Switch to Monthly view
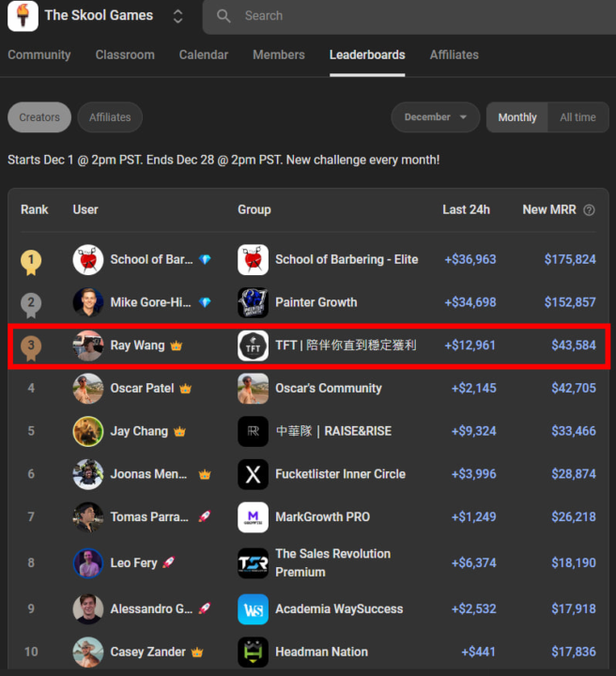The image size is (616, 676). [517, 117]
